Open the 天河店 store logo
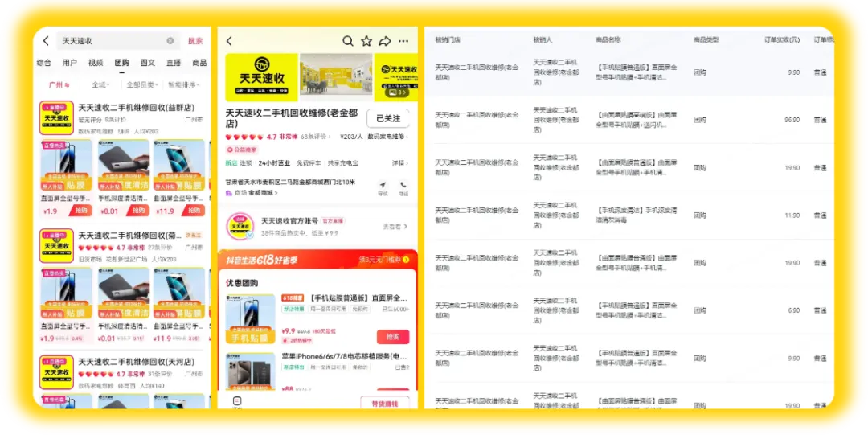This screenshot has width=868, height=435. 56,371
